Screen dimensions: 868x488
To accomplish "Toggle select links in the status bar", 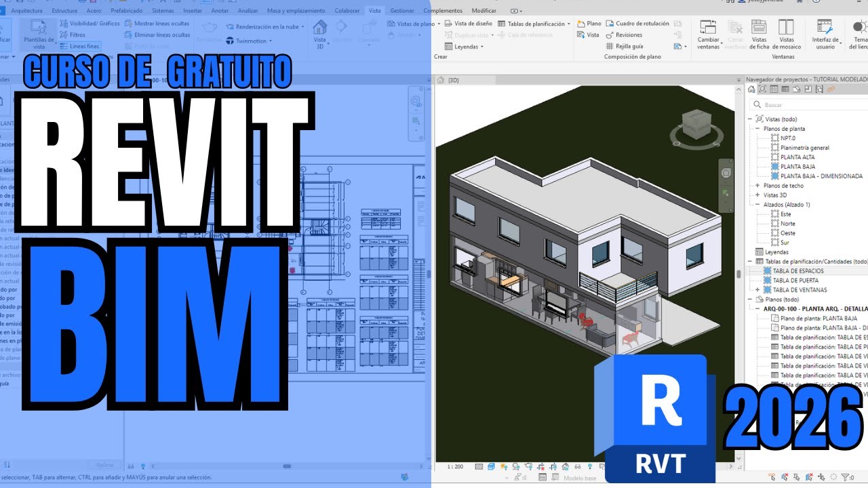I will tap(772, 479).
